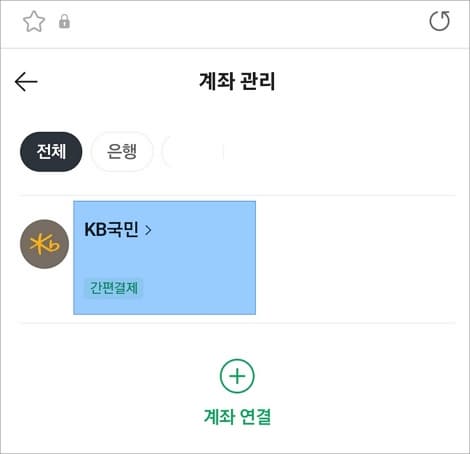Click the blank space right of the filter chips
This screenshot has height=454, width=470.
[x=340, y=152]
